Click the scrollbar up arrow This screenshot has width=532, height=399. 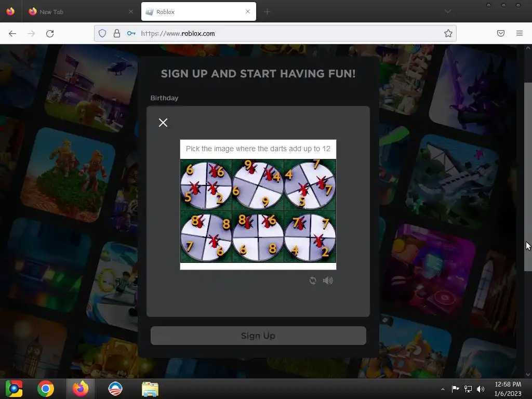[x=528, y=48]
